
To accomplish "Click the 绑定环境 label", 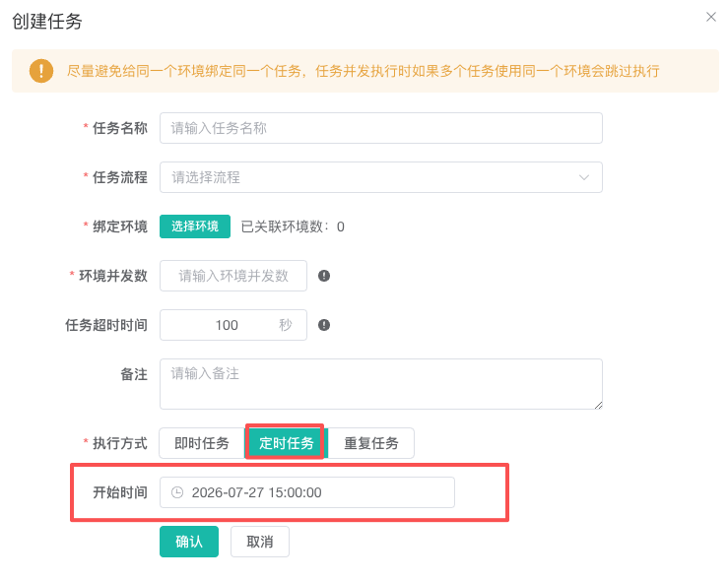I will tap(120, 226).
